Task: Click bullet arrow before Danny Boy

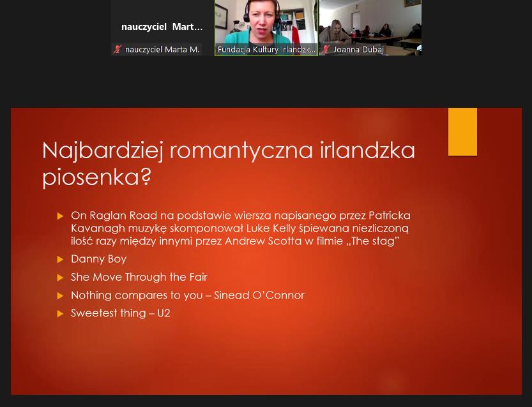Action: click(61, 259)
